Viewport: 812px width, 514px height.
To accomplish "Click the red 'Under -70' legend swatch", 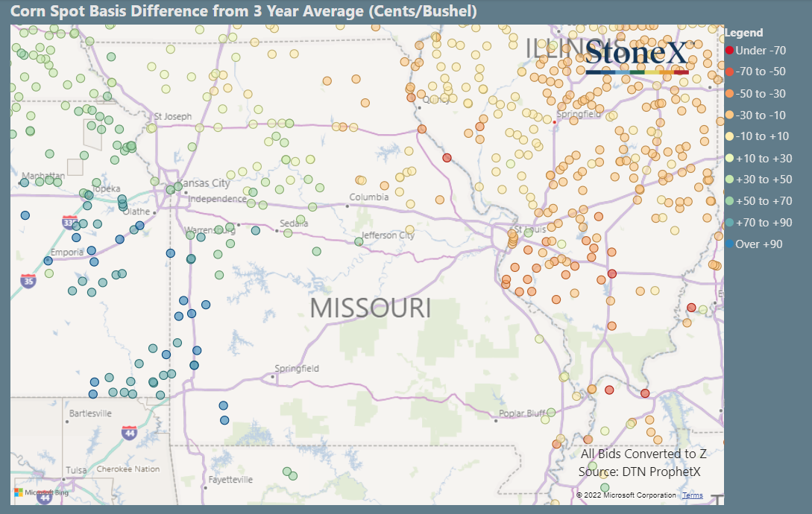I will pos(730,50).
